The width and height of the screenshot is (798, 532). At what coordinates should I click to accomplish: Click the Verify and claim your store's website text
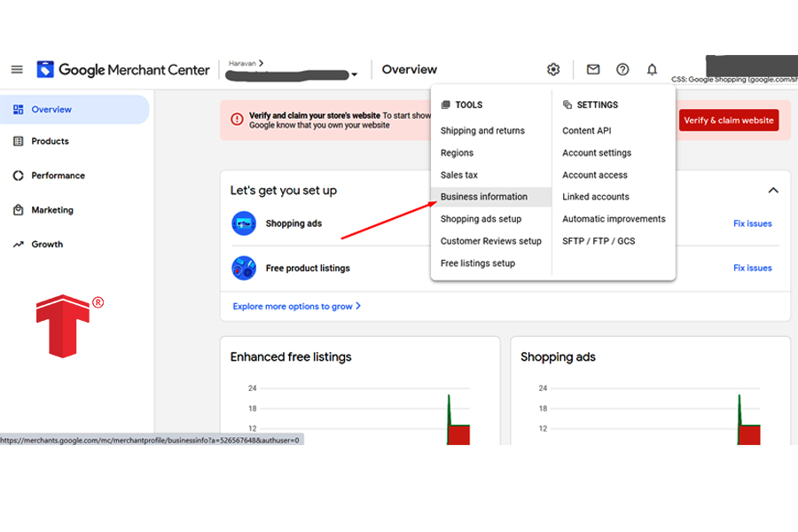pyautogui.click(x=315, y=115)
